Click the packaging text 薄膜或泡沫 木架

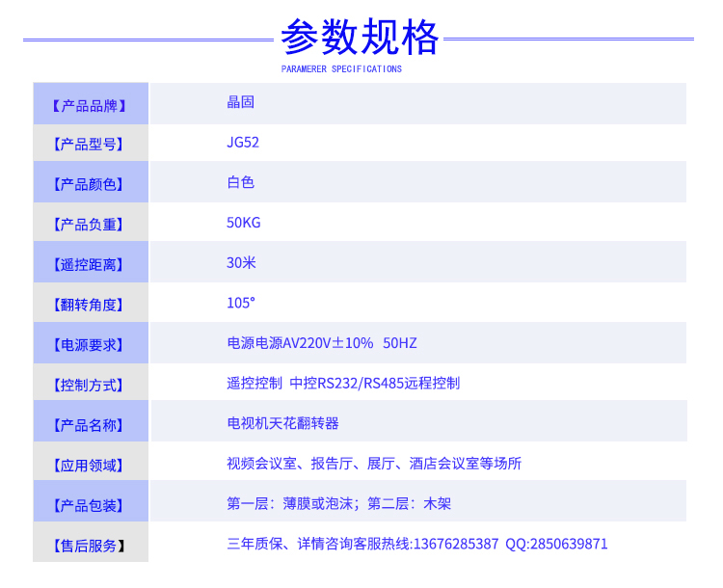(x=338, y=503)
